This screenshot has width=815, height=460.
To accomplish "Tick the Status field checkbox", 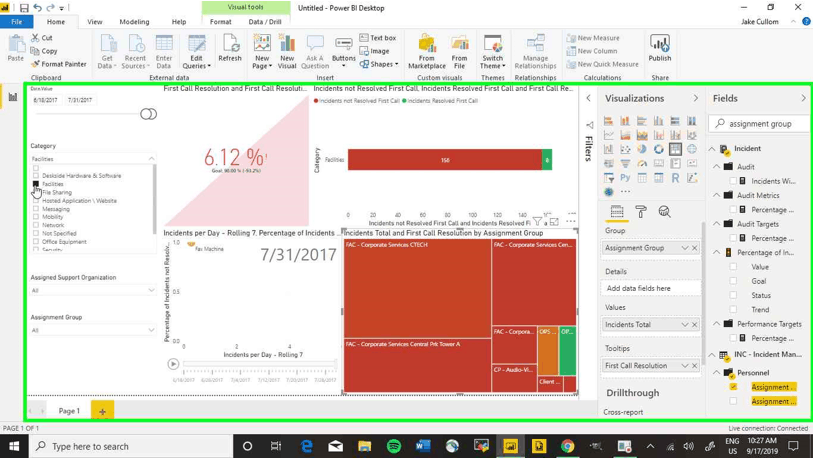I will (733, 295).
